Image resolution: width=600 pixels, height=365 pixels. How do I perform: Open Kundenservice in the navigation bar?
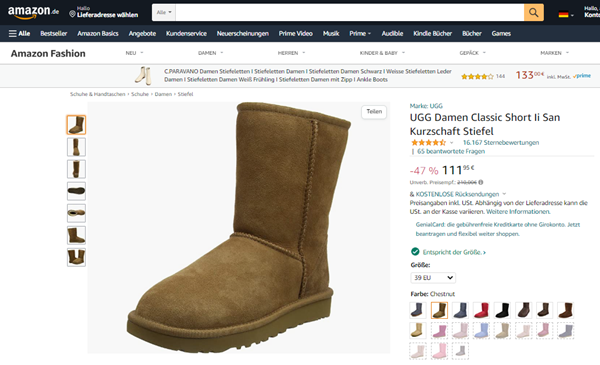click(186, 34)
